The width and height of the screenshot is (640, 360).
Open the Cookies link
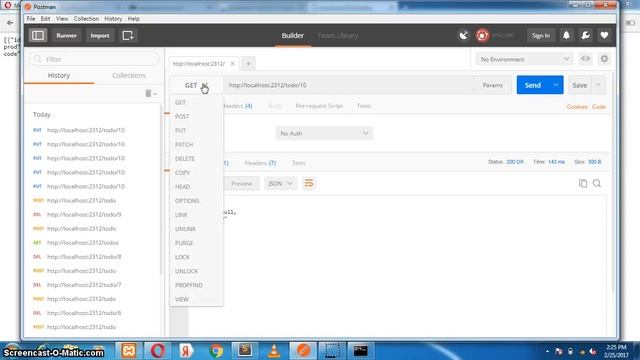tap(577, 107)
